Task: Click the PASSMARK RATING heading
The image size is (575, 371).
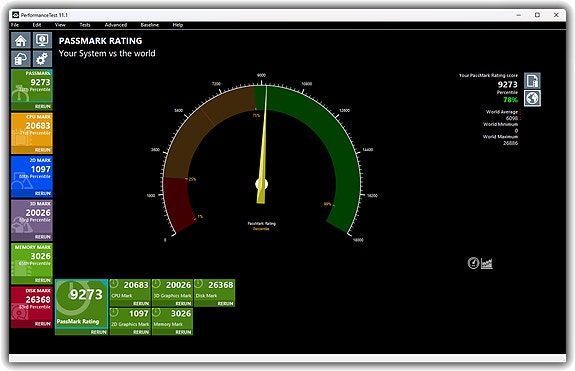Action: click(x=100, y=41)
